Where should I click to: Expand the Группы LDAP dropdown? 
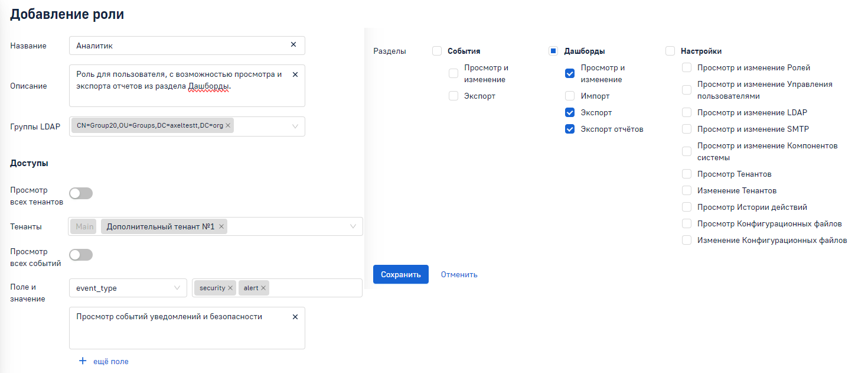pos(295,126)
